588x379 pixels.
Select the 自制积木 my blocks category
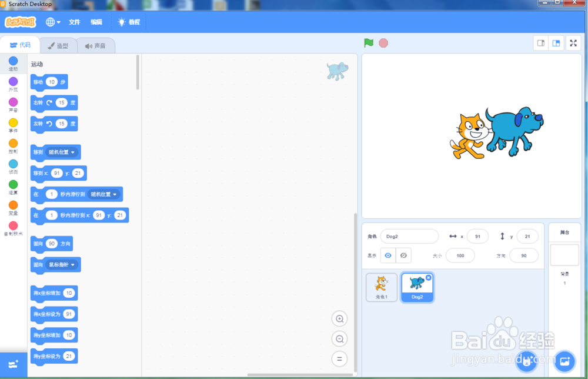coord(13,228)
